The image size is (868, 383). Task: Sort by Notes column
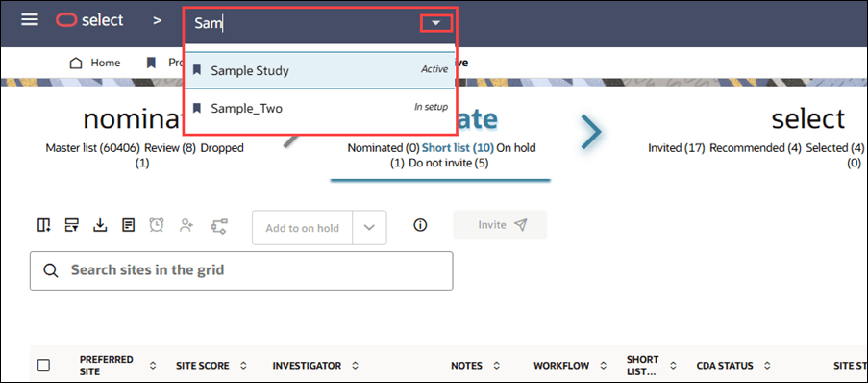pos(497,366)
